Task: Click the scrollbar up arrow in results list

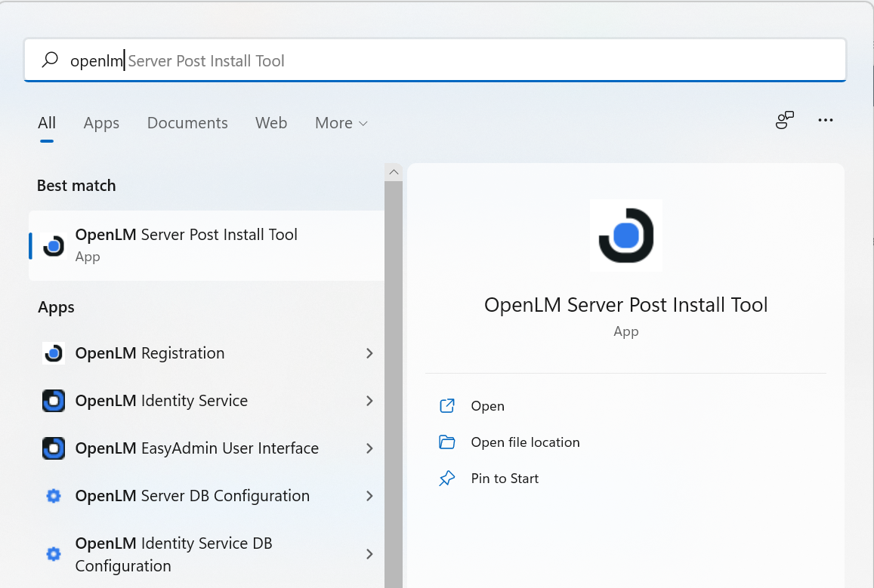Action: pos(394,172)
